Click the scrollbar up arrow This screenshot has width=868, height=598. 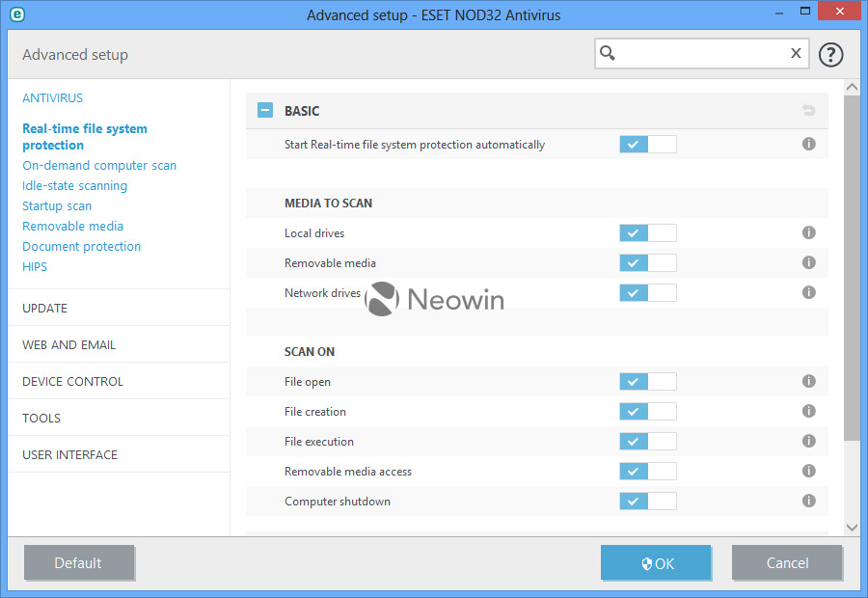coord(852,87)
